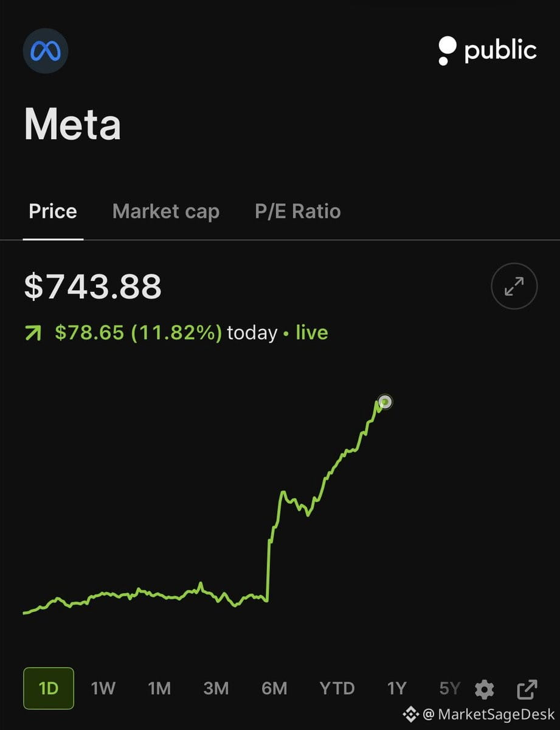This screenshot has width=560, height=730.
Task: Choose the 3M chart range
Action: point(216,689)
